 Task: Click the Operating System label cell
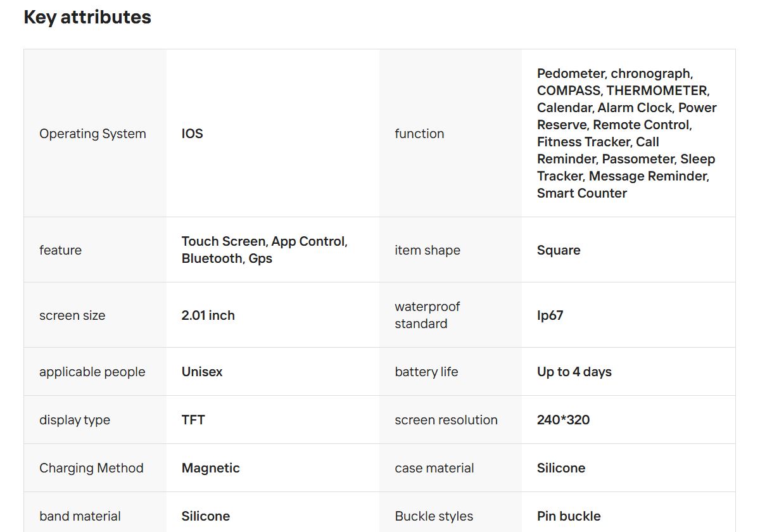tap(92, 134)
